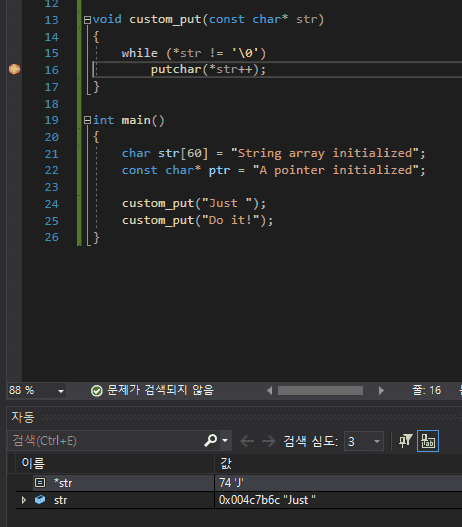Click the green no-issues-found checkmark icon

96,391
